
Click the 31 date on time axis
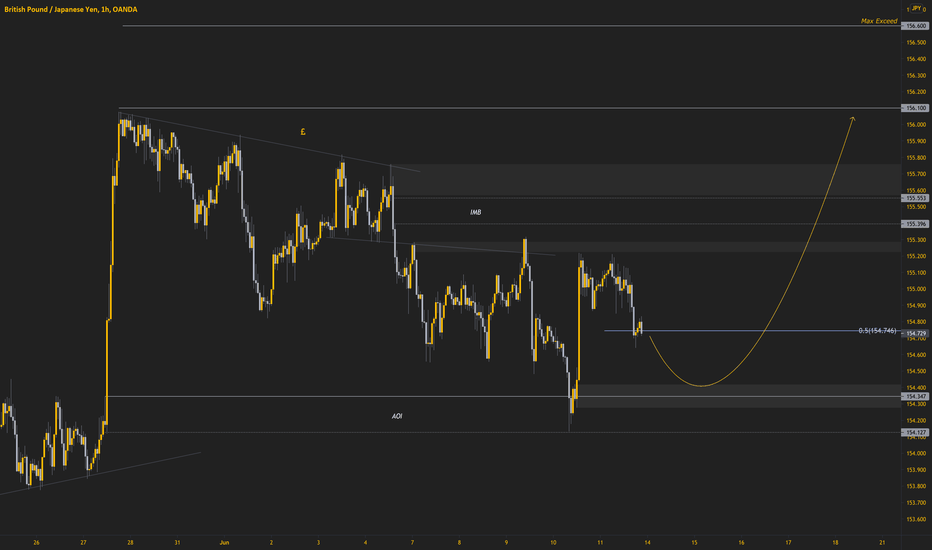[177, 542]
